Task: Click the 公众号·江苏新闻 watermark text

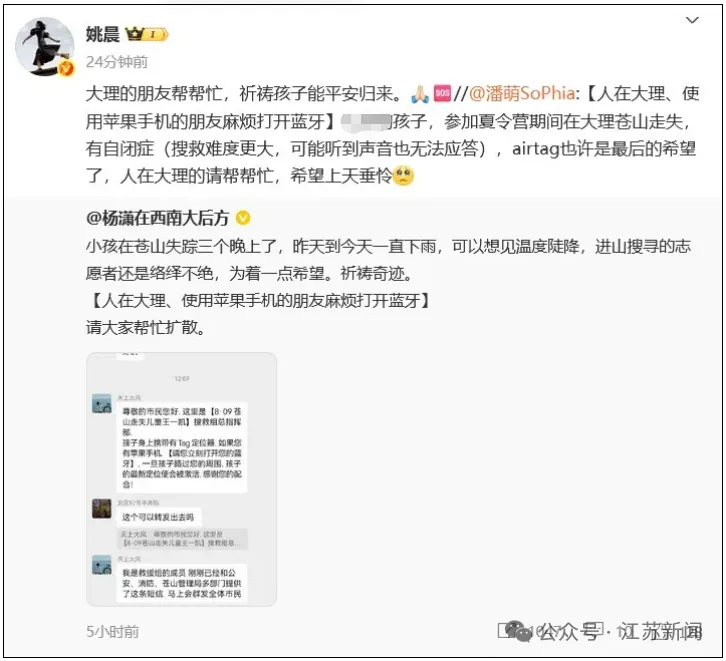Action: pyautogui.click(x=620, y=631)
